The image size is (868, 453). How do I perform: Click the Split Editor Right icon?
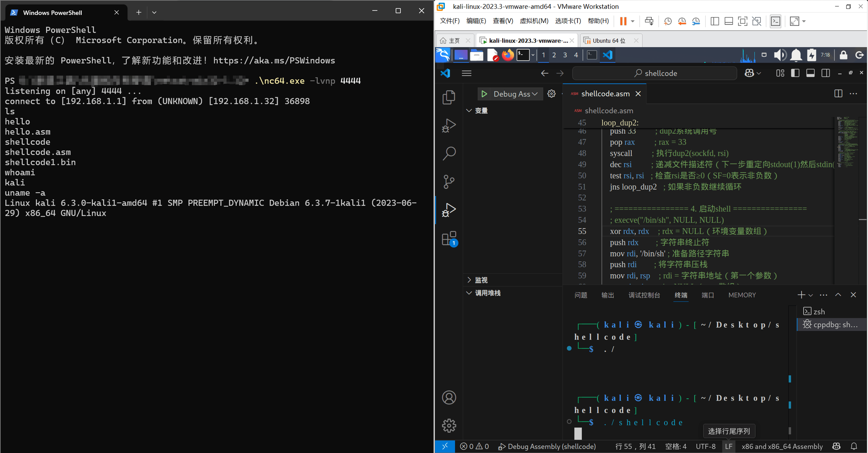pyautogui.click(x=838, y=94)
